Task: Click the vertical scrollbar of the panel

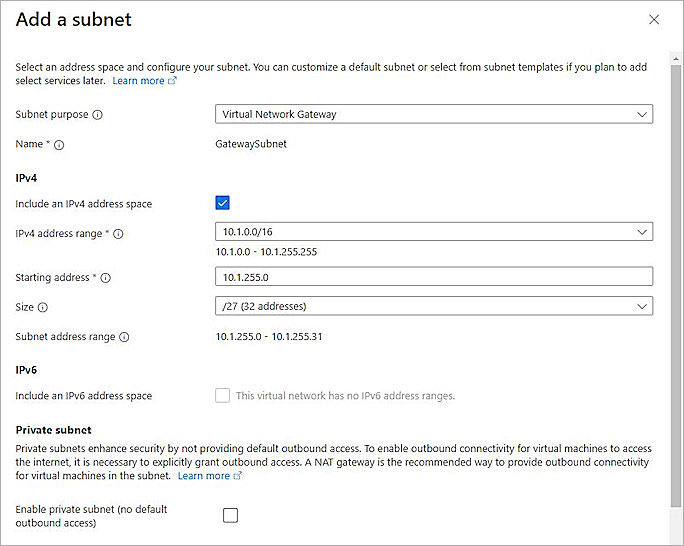Action: 678,300
